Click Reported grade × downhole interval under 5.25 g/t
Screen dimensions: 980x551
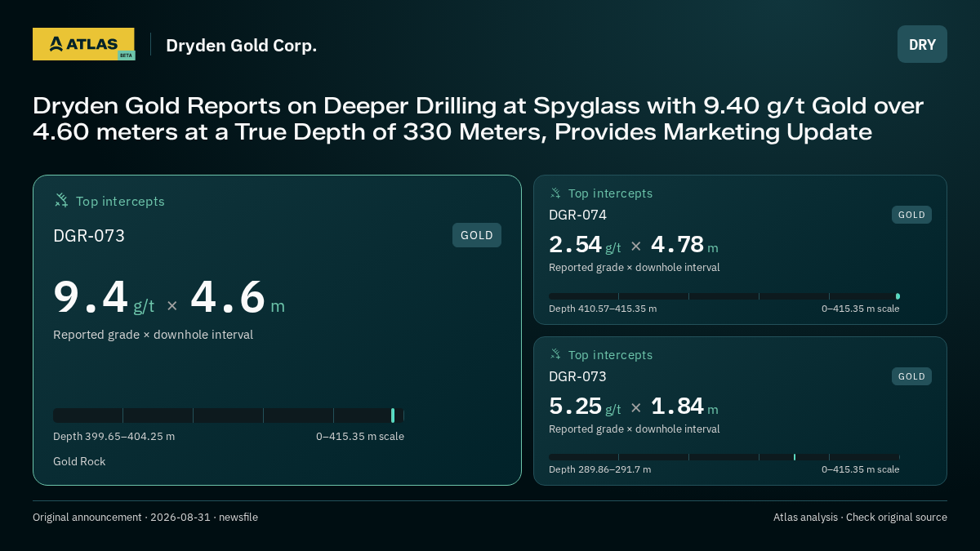pos(634,429)
